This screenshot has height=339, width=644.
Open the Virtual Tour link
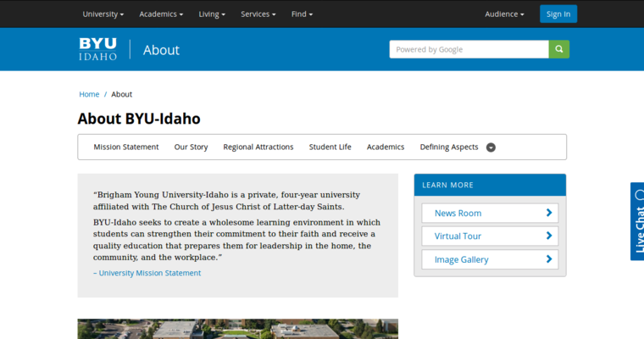coord(490,236)
